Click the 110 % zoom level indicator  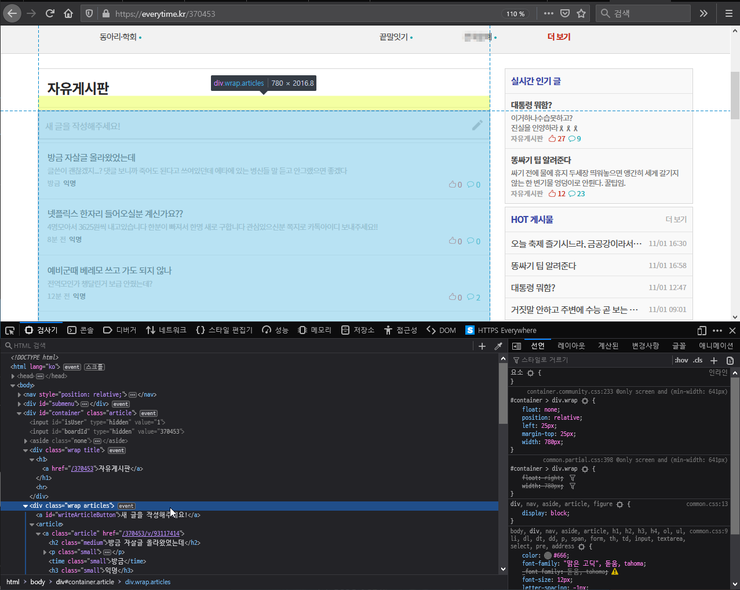pyautogui.click(x=515, y=14)
